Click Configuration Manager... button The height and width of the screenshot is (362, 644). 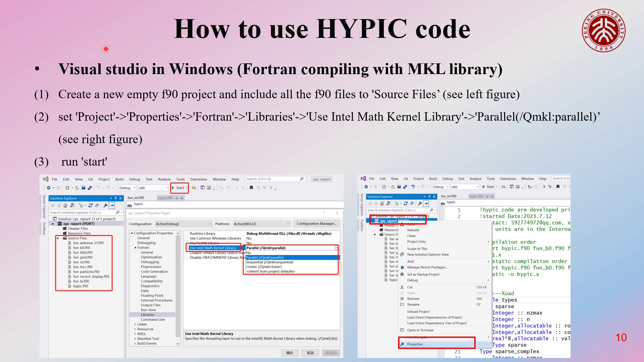pos(317,224)
